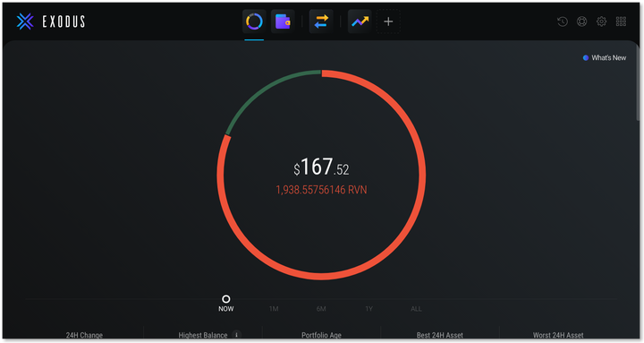Click the What's New link
The image size is (644, 343).
[605, 58]
